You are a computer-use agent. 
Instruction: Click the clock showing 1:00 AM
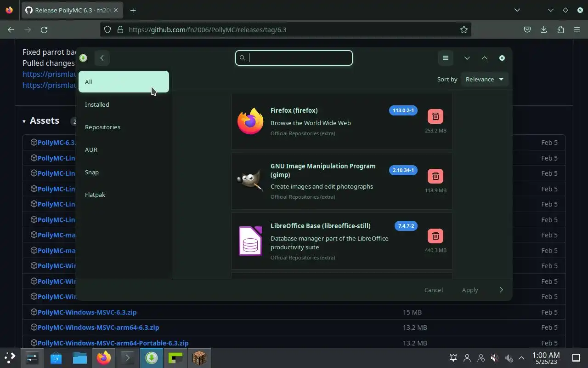tap(546, 358)
